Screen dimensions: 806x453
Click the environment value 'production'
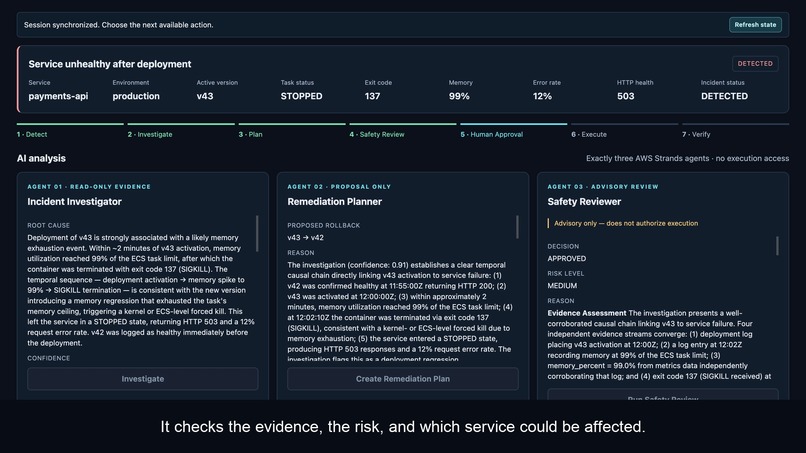[x=136, y=96]
